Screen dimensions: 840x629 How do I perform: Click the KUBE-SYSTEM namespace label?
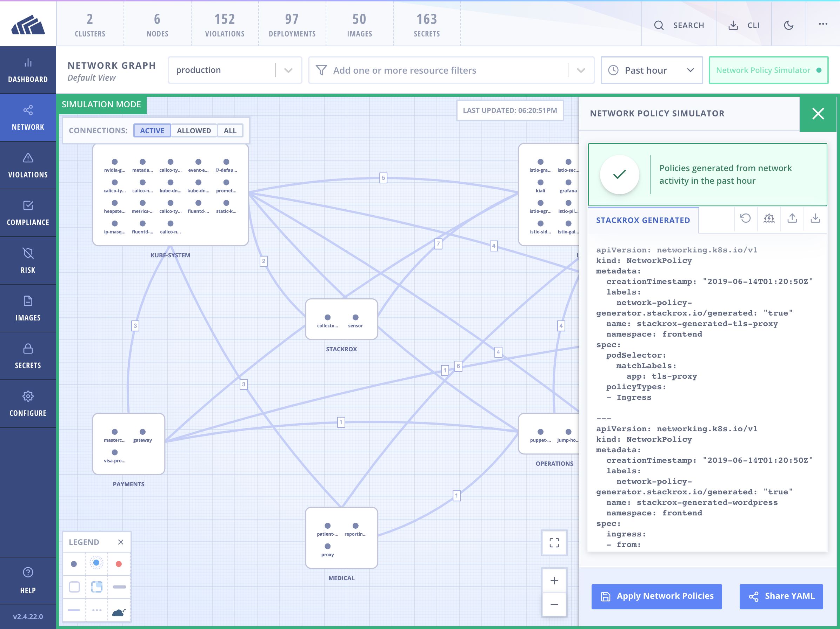(171, 255)
